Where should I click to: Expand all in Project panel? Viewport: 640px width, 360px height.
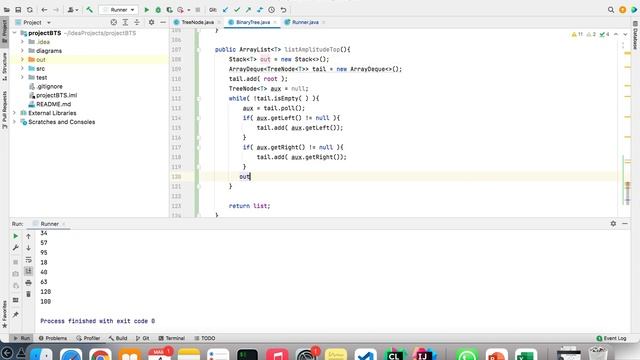click(x=125, y=22)
